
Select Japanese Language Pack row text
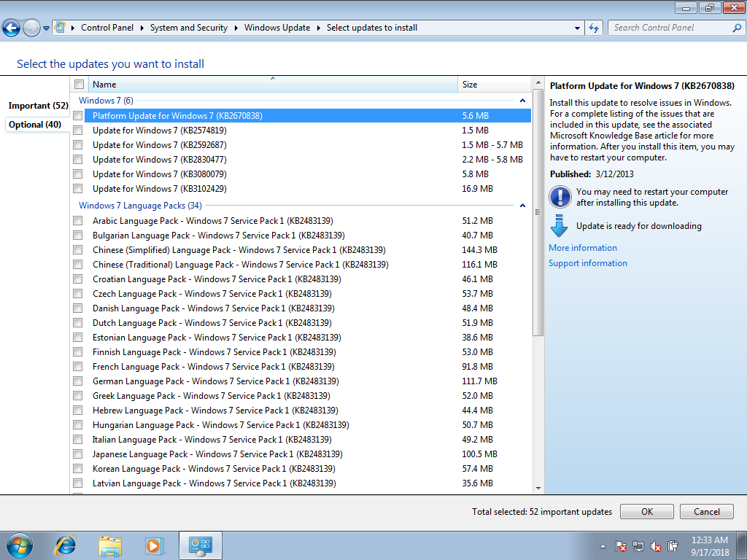pos(217,454)
